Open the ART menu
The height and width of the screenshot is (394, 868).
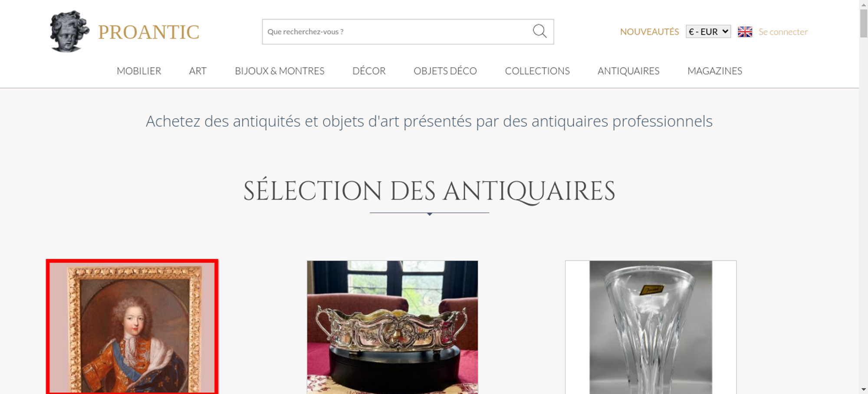coord(198,71)
